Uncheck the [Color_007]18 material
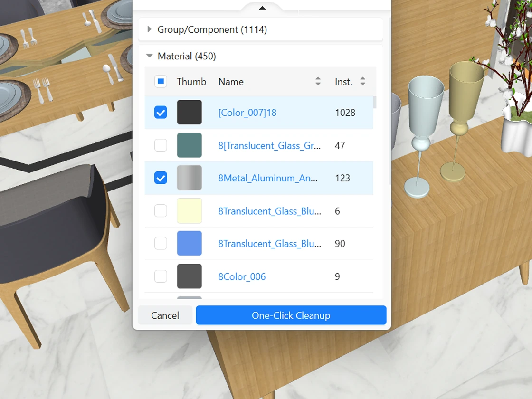532x399 pixels. point(161,113)
